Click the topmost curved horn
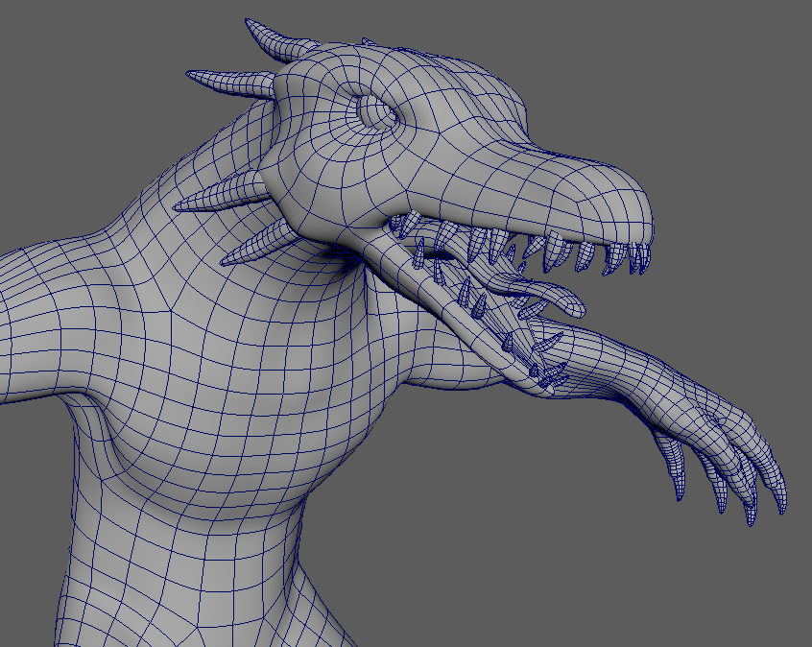Screen dimensions: 812x647 [278, 41]
